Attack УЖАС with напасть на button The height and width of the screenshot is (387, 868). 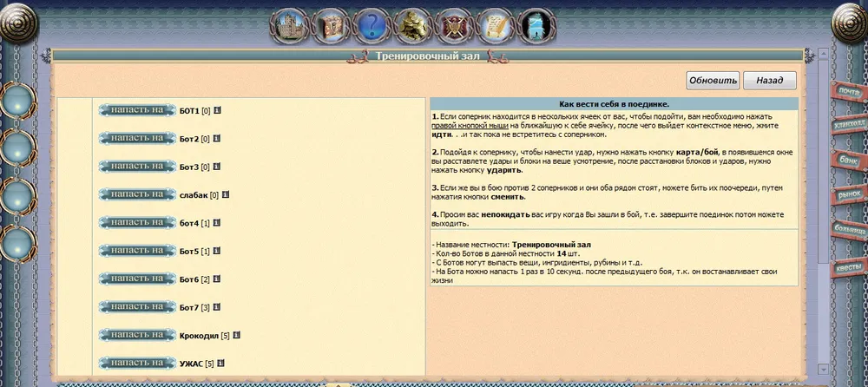click(137, 364)
